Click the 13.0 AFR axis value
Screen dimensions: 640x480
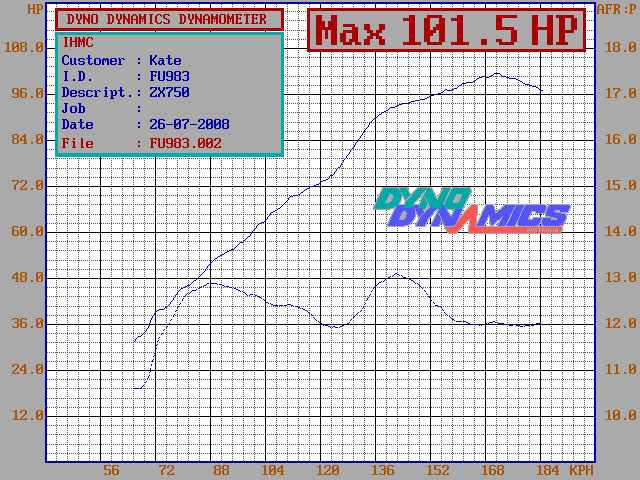point(620,278)
